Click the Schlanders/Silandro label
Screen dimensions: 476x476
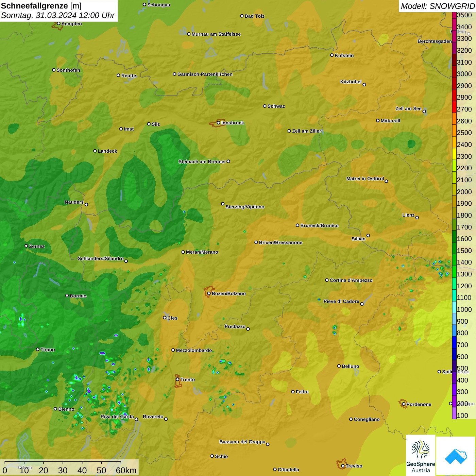[x=101, y=258]
